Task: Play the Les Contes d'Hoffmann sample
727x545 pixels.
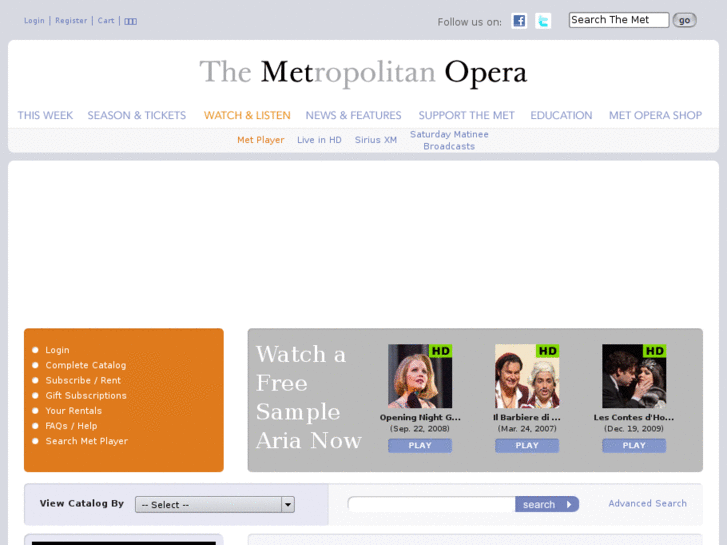Action: coord(634,445)
